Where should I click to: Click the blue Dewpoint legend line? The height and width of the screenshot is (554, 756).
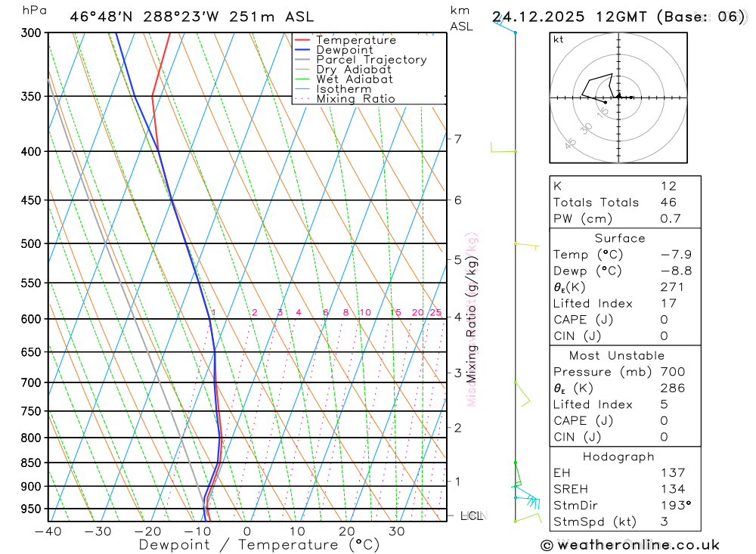coord(302,50)
